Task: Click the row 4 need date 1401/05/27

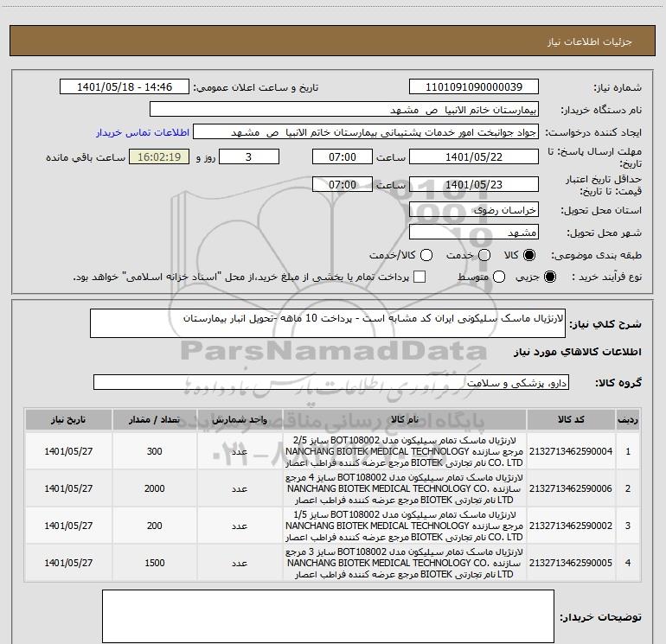Action: click(68, 563)
